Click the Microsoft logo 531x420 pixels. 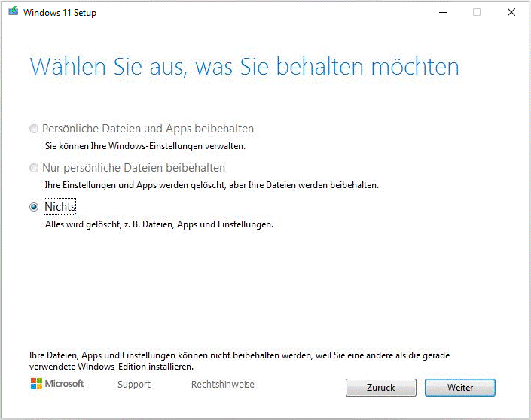pyautogui.click(x=57, y=383)
